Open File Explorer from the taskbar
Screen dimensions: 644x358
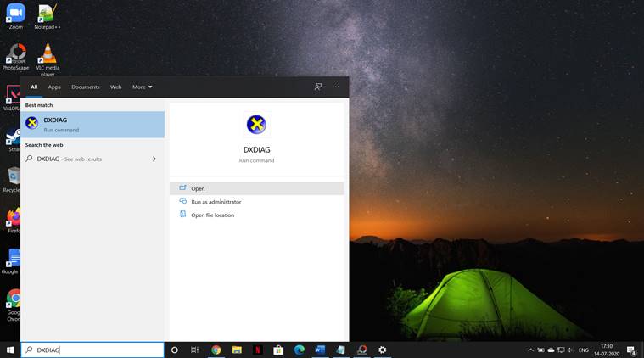coord(237,350)
